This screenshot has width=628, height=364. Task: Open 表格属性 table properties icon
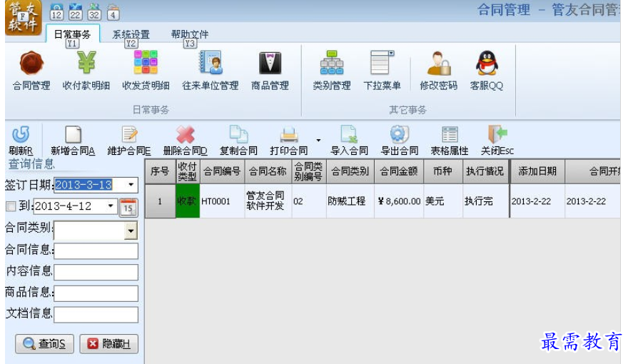click(x=450, y=135)
